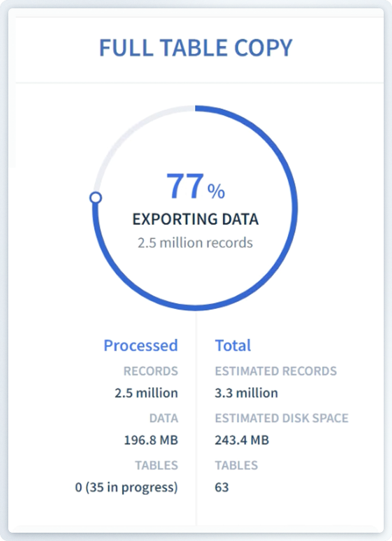
Task: Select the 77% progress value
Action: pos(195,186)
